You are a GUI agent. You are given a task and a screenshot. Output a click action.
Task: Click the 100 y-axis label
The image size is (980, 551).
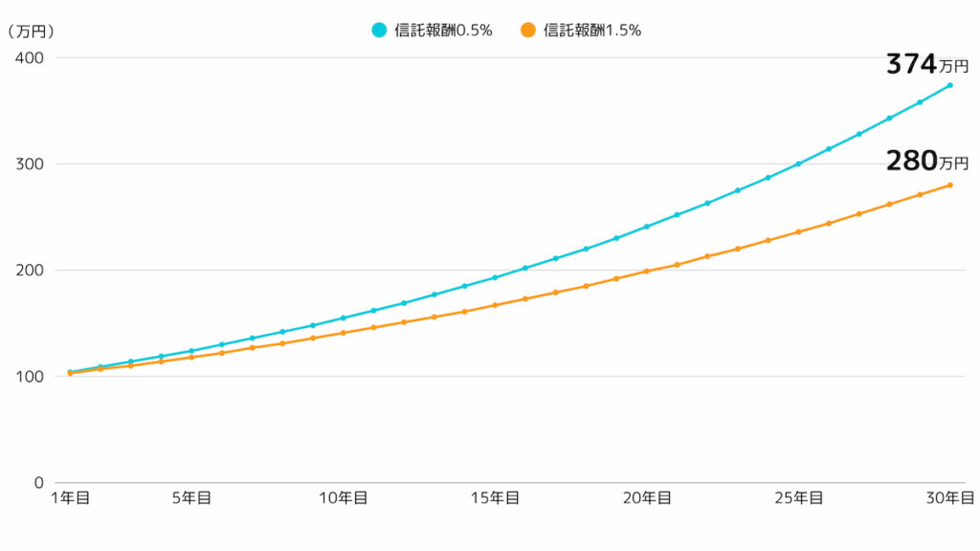(x=31, y=376)
